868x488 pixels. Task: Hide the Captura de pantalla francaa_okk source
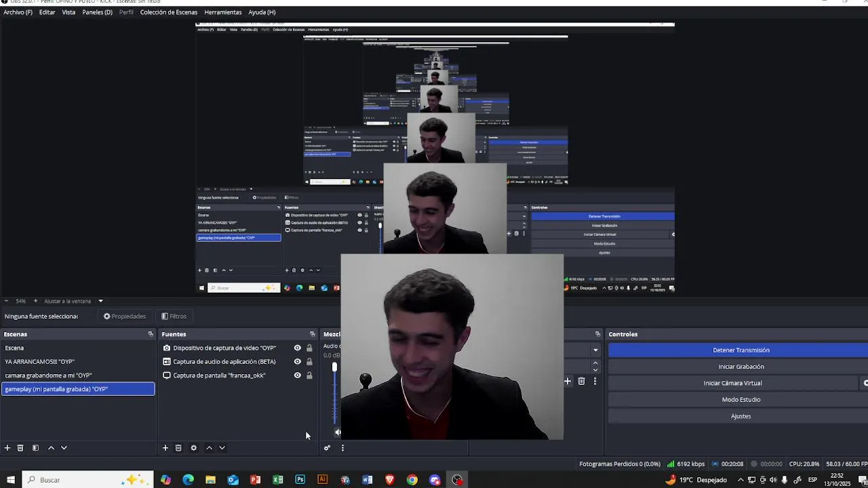(297, 375)
